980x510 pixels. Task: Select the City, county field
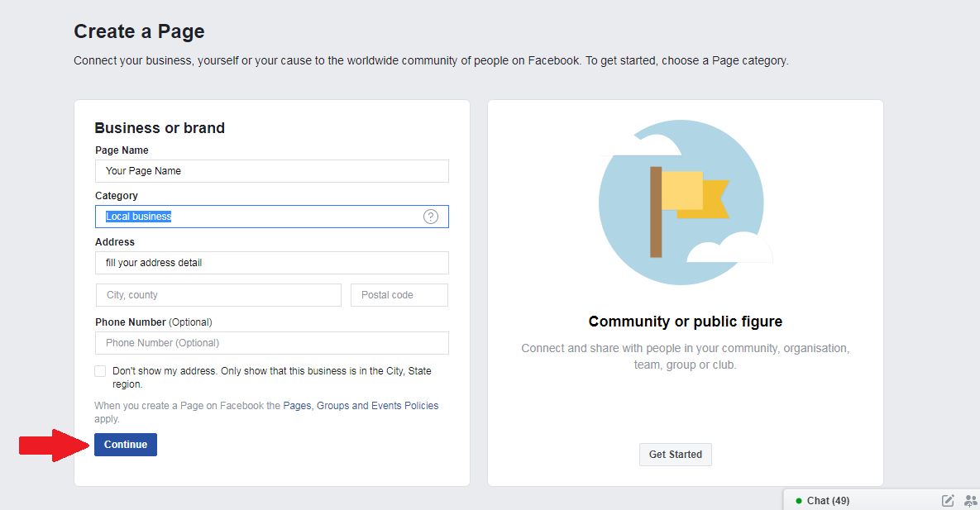coord(218,295)
